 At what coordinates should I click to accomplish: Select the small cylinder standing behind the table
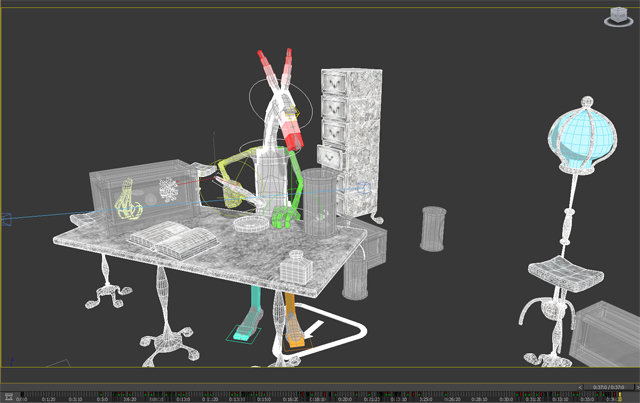433,229
